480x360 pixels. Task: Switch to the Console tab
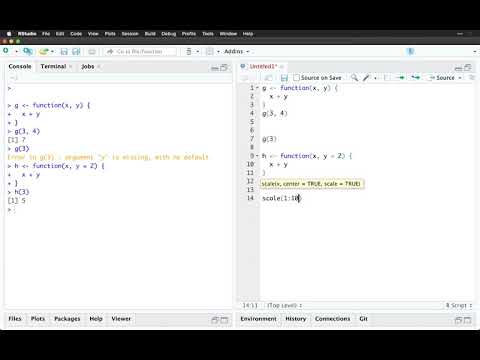click(20, 66)
